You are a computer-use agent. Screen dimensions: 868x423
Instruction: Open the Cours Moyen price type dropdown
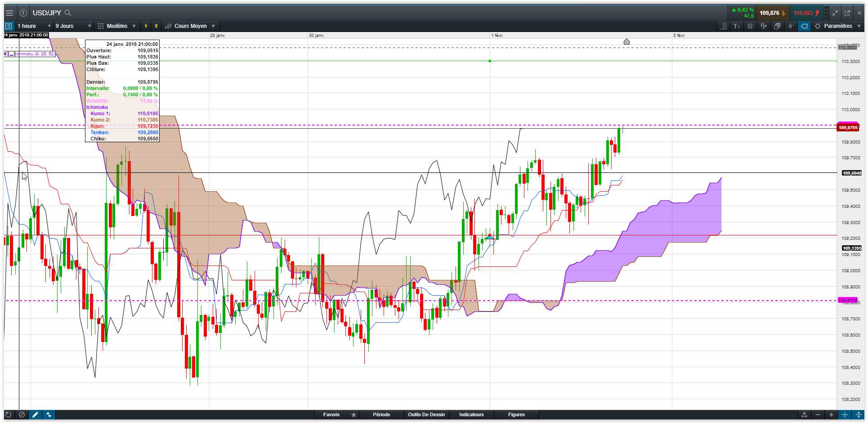[190, 26]
